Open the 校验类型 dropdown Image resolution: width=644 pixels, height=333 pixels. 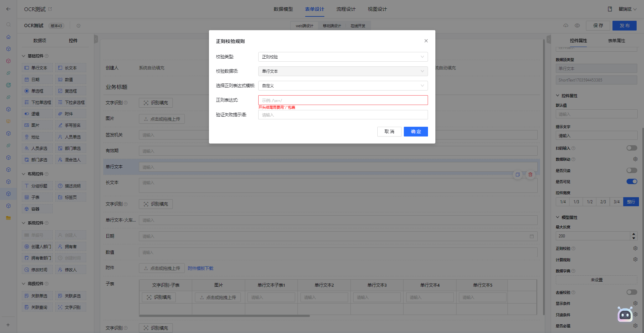pyautogui.click(x=343, y=57)
